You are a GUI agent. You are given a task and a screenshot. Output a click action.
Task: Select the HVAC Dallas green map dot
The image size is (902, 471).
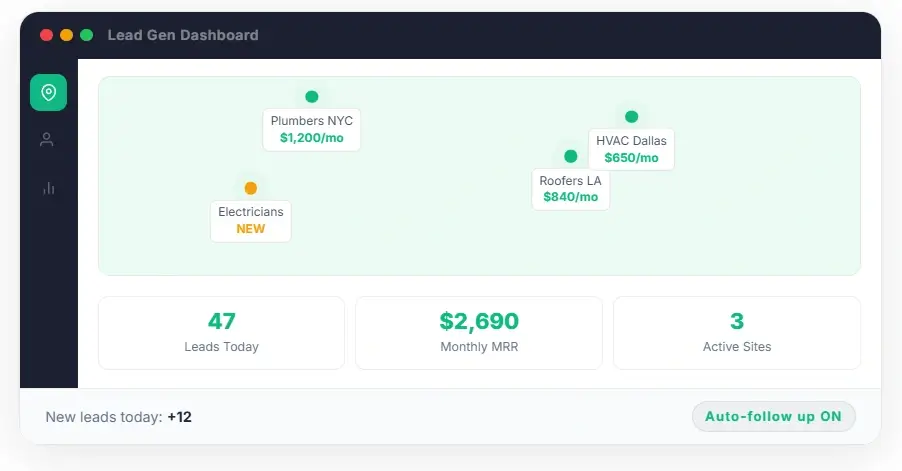(x=632, y=117)
